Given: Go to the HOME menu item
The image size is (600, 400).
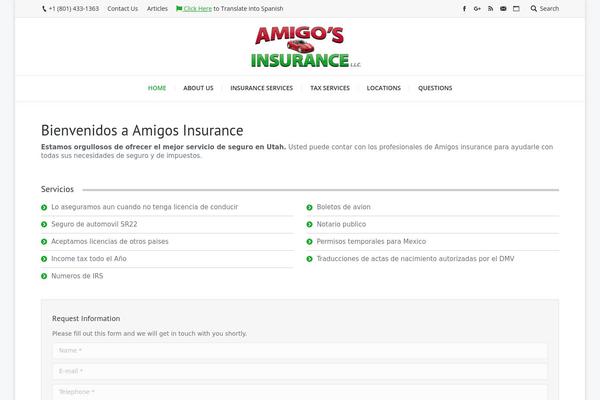Looking at the screenshot, I should (157, 88).
